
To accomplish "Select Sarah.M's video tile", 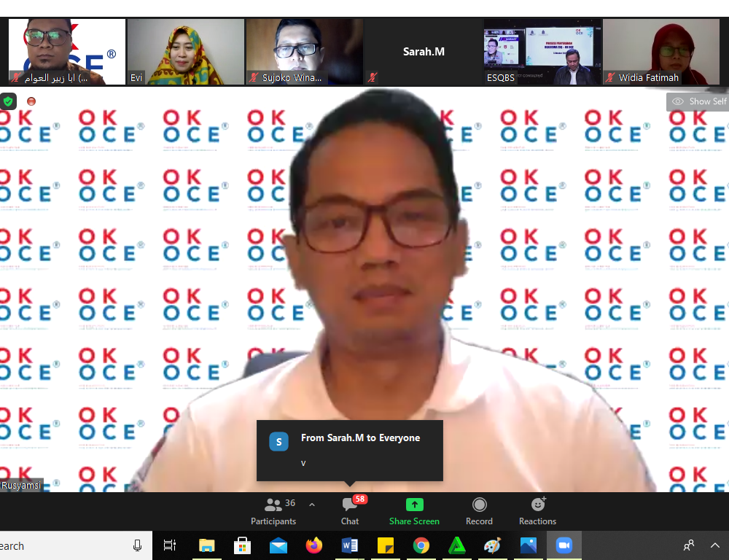I will 424,52.
